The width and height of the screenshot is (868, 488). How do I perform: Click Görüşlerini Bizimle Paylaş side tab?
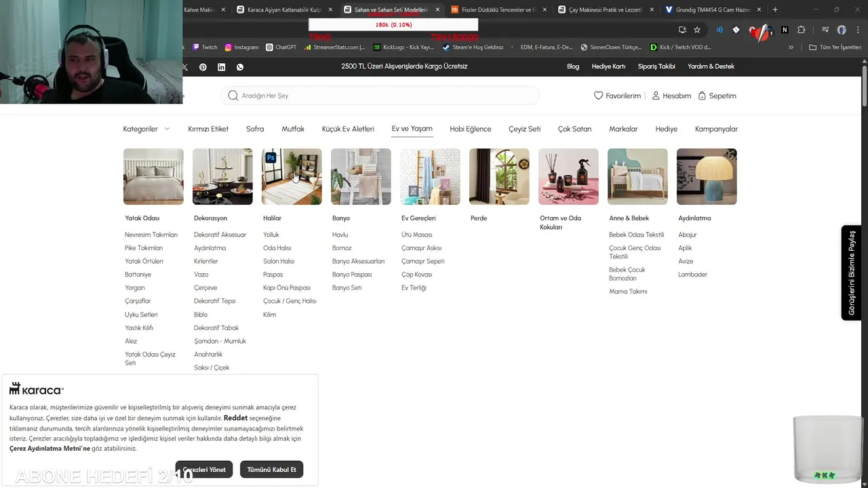(851, 272)
